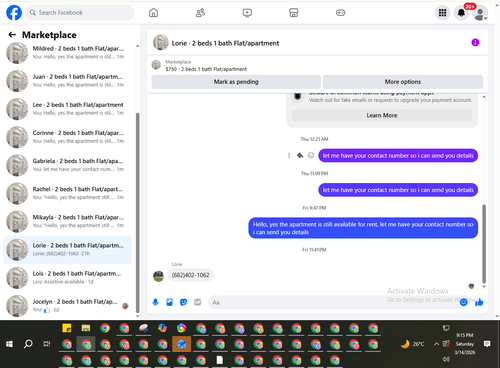Send a thumbs-up like
500x368 pixels.
tap(479, 302)
